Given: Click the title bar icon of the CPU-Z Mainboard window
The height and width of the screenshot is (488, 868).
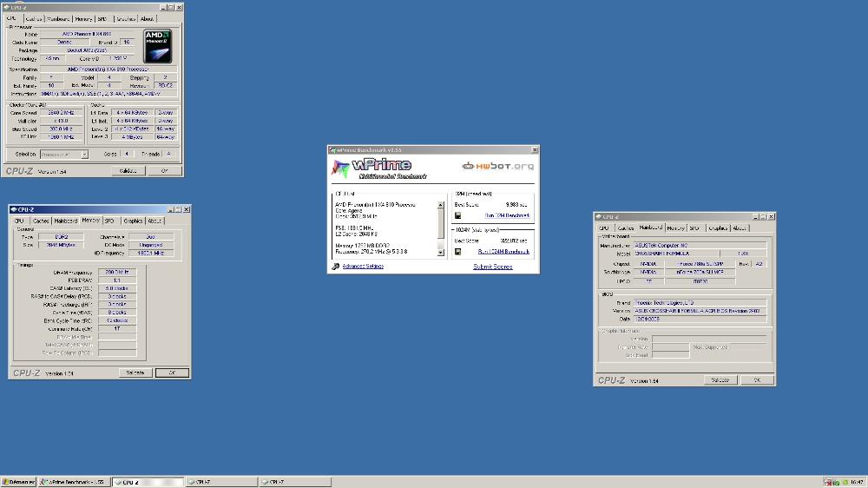Looking at the screenshot, I should click(x=598, y=216).
